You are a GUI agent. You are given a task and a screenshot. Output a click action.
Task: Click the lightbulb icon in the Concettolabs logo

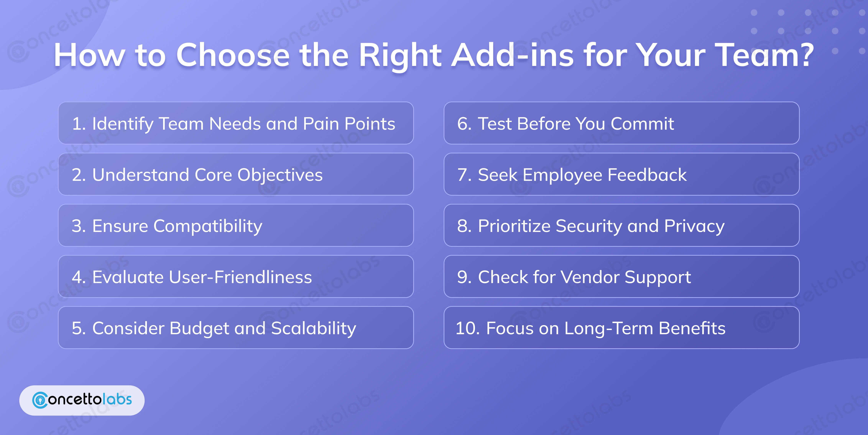point(40,400)
